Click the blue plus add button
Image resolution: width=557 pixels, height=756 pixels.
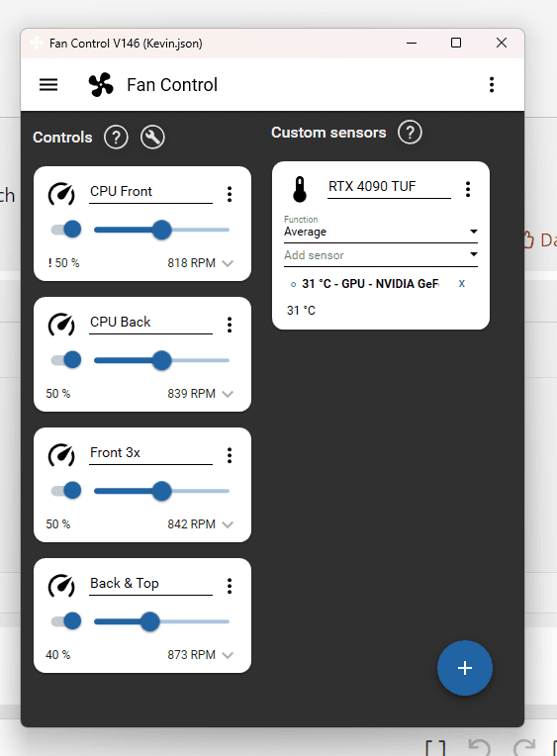(x=465, y=668)
